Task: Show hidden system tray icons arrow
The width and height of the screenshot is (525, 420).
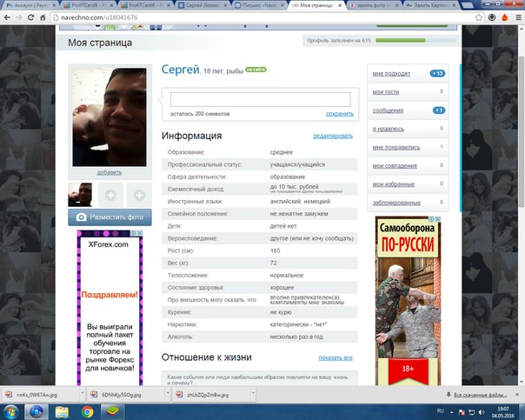Action: [x=452, y=412]
